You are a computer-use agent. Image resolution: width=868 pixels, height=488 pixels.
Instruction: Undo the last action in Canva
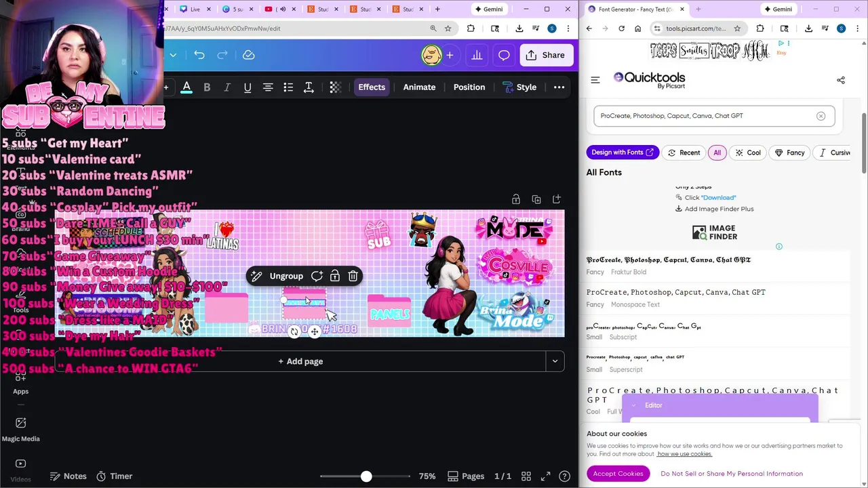coord(199,55)
